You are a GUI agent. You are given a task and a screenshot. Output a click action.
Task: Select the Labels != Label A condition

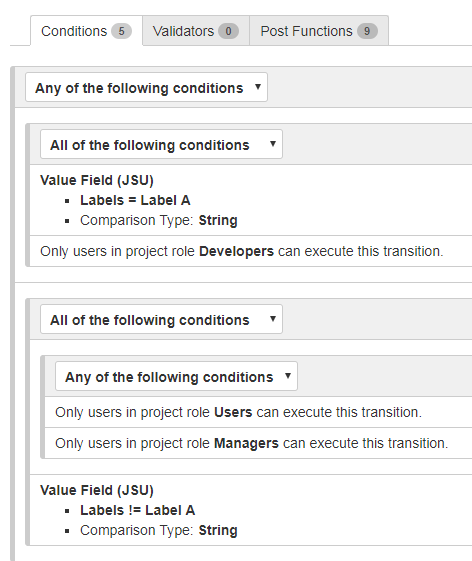[137, 510]
